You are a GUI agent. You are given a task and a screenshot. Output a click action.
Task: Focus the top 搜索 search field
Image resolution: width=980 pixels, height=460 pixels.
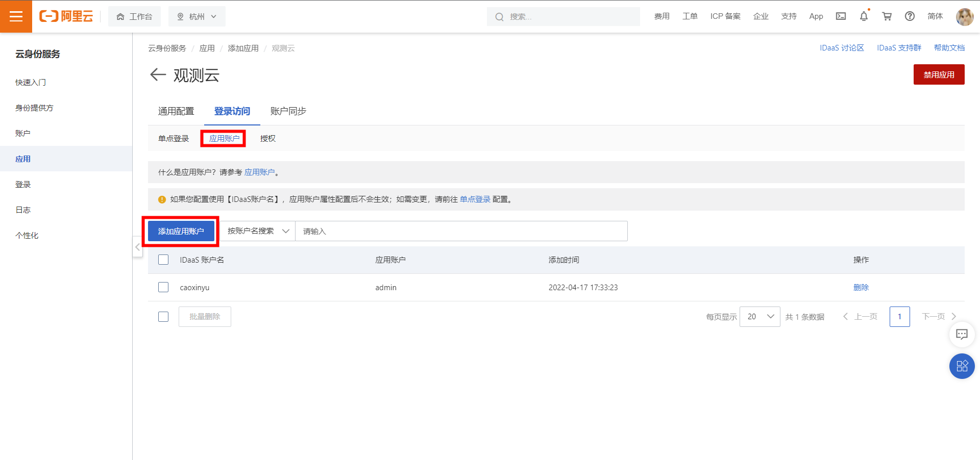563,17
